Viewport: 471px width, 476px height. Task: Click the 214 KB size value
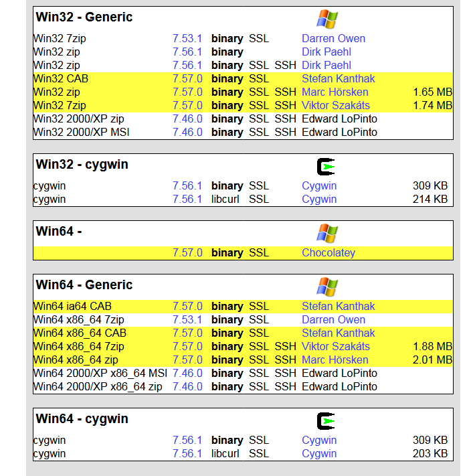pos(430,199)
